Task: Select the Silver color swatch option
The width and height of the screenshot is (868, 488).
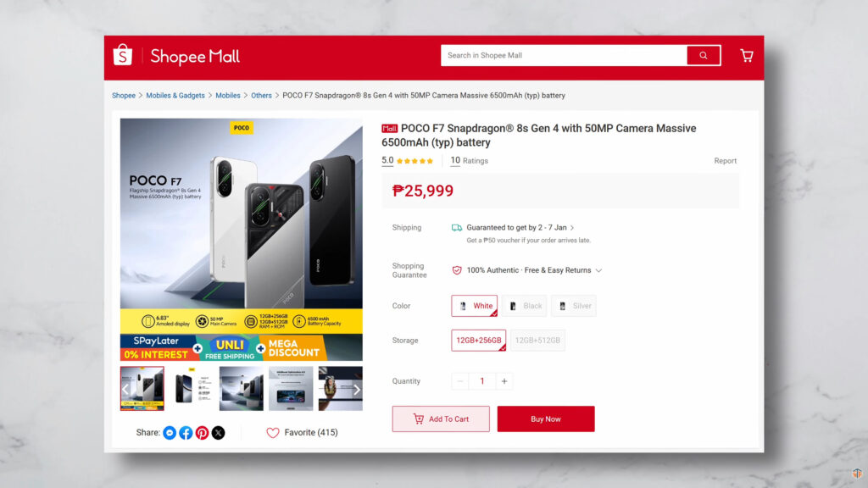Action: [574, 306]
